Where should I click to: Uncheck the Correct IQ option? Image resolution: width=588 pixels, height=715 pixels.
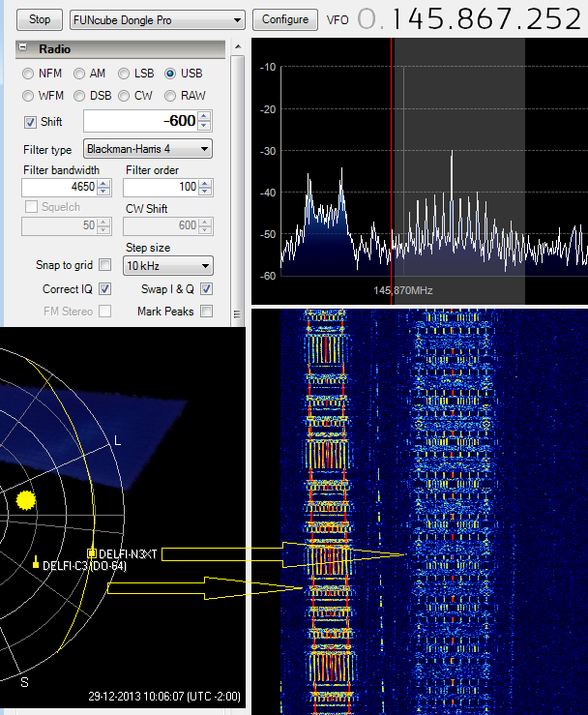pos(104,289)
